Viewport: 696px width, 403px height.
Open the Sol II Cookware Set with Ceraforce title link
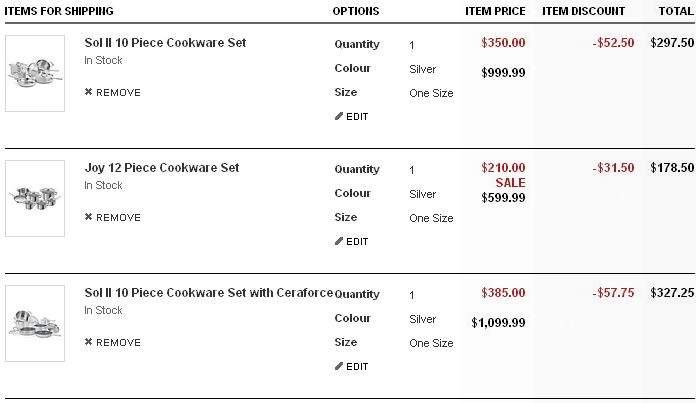pos(208,293)
